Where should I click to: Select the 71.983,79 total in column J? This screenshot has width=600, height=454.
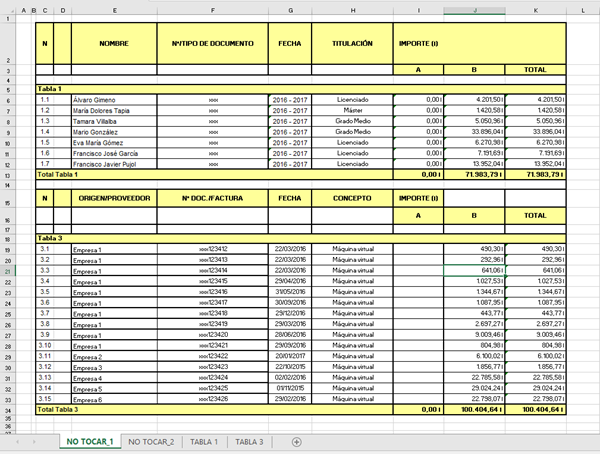pos(474,175)
